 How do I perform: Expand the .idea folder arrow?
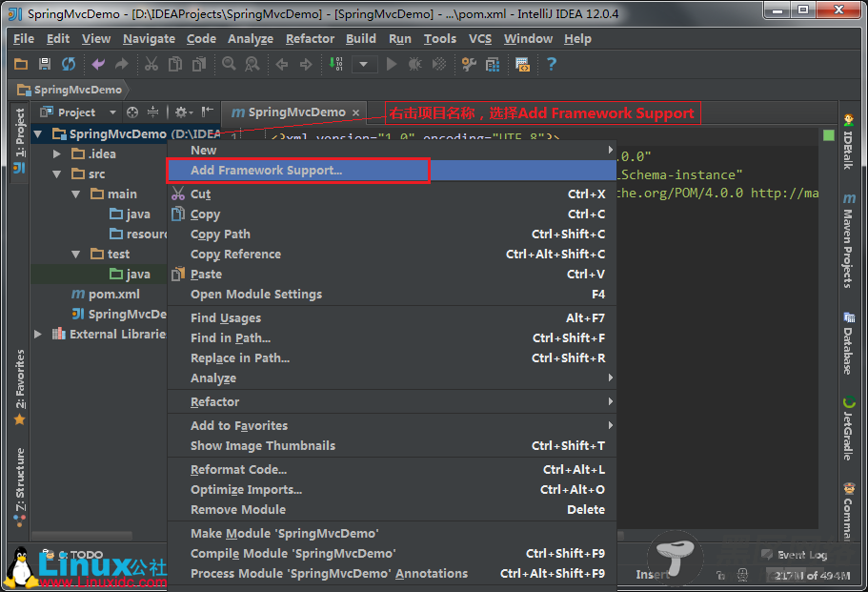click(56, 153)
